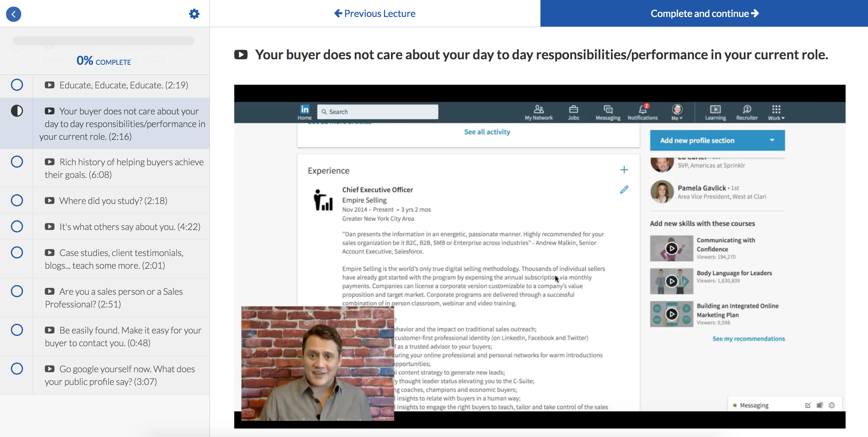The width and height of the screenshot is (868, 437).
Task: Click the middle icon in Messaging bar
Action: (820, 405)
